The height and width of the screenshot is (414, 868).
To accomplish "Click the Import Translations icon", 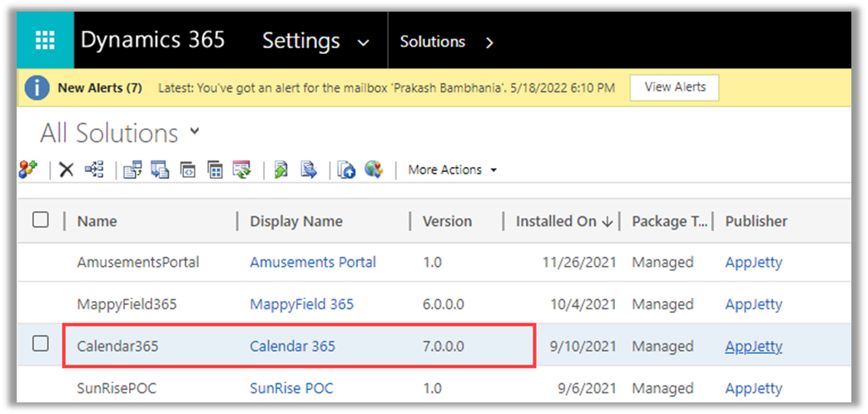I will [281, 170].
